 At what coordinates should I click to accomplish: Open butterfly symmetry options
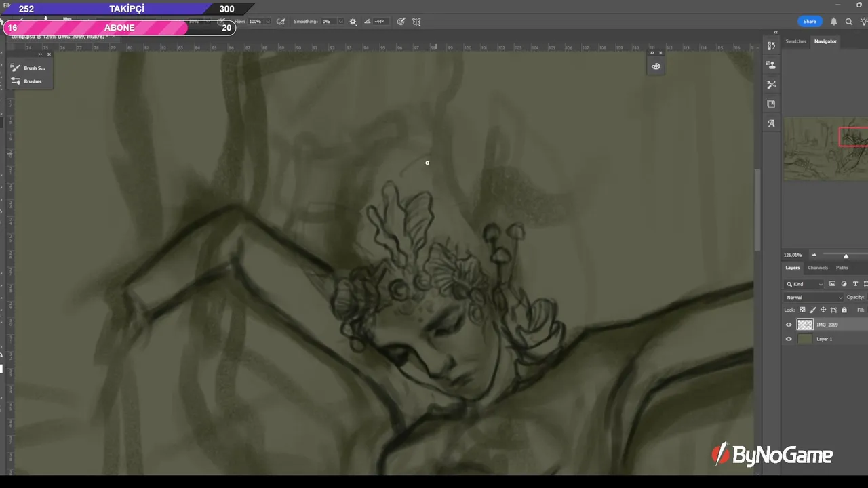click(x=416, y=22)
